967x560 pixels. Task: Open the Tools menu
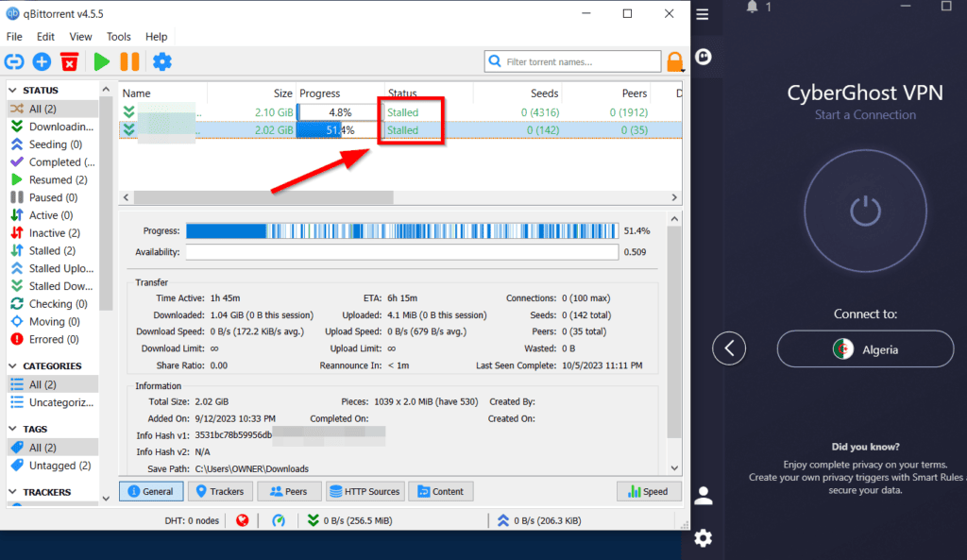tap(118, 37)
